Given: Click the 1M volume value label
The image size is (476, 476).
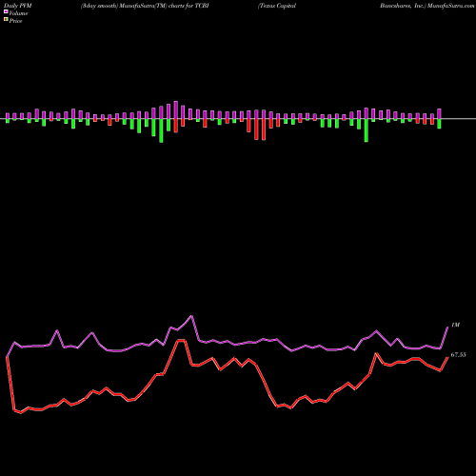Looking at the screenshot, I should point(455,325).
